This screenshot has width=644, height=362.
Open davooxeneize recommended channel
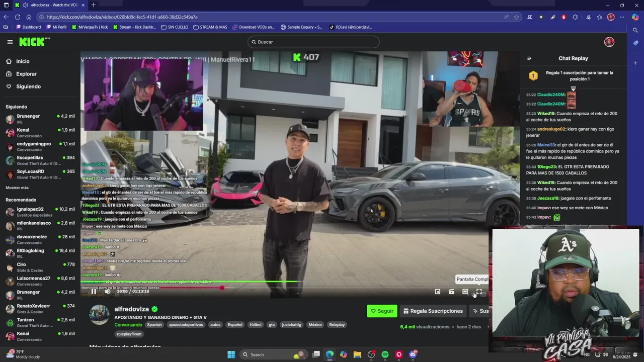click(x=40, y=239)
